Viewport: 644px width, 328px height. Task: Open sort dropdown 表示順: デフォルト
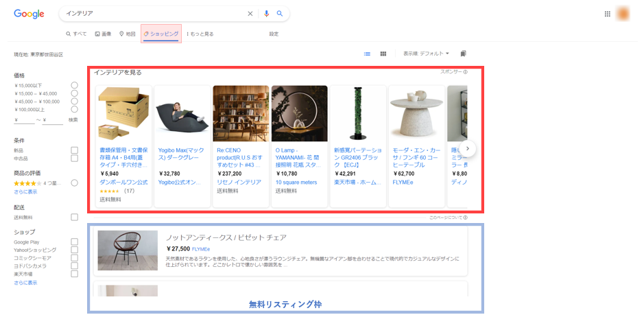pos(426,54)
